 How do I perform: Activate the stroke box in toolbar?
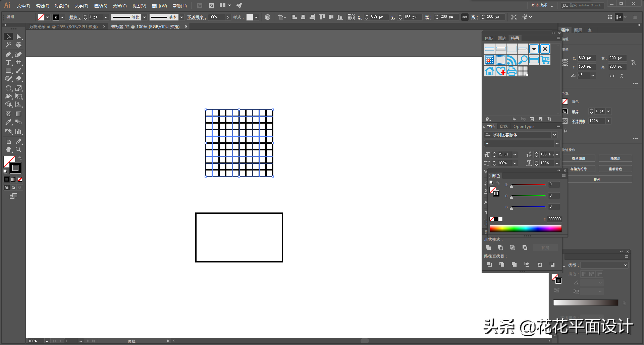point(15,168)
